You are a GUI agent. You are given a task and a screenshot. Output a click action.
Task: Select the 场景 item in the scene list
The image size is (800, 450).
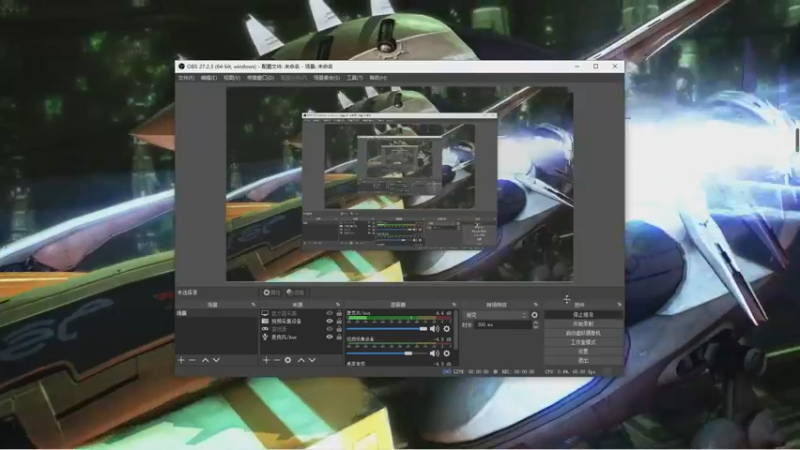(216, 313)
